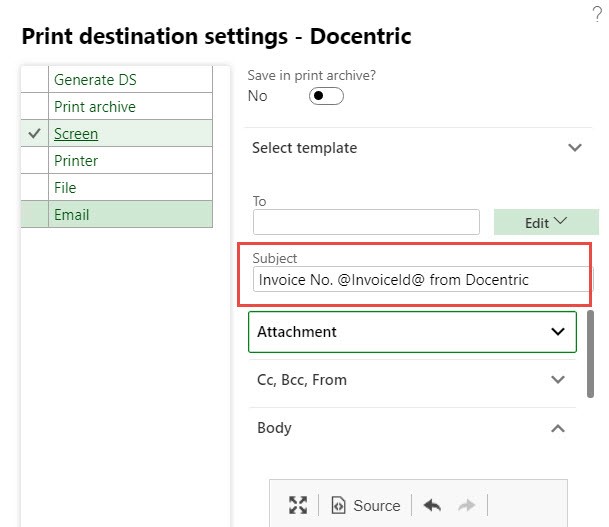Click the Source view button

click(x=366, y=505)
